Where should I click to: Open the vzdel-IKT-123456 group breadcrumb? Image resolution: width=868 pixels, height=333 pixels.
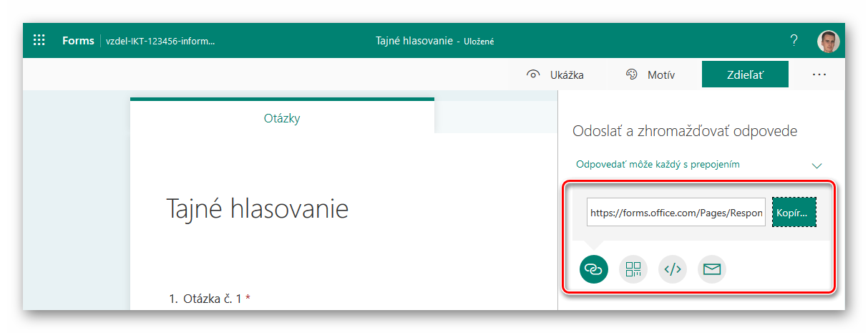160,41
